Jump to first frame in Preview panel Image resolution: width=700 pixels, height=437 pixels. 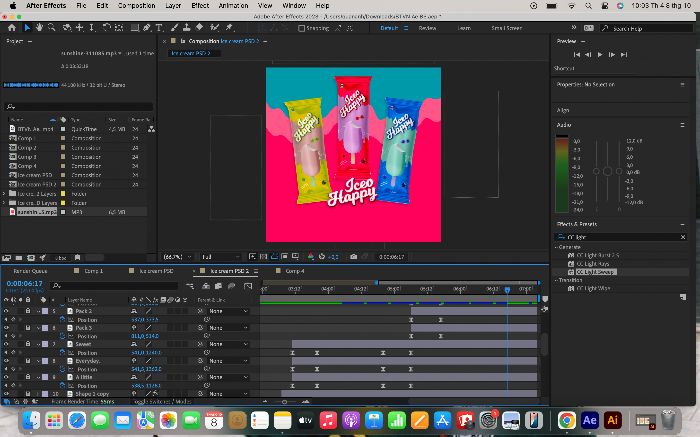(x=576, y=54)
